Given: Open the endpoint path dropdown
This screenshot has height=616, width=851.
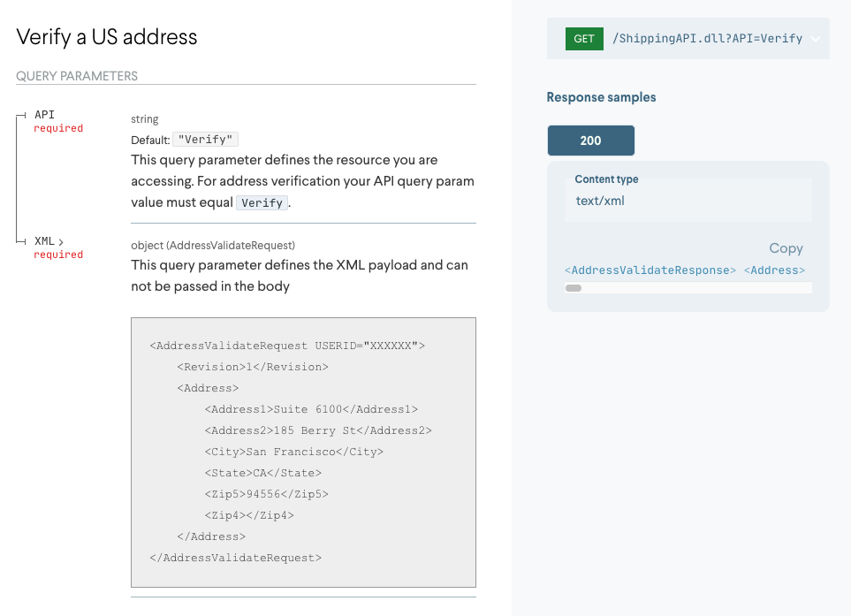Looking at the screenshot, I should coord(813,38).
